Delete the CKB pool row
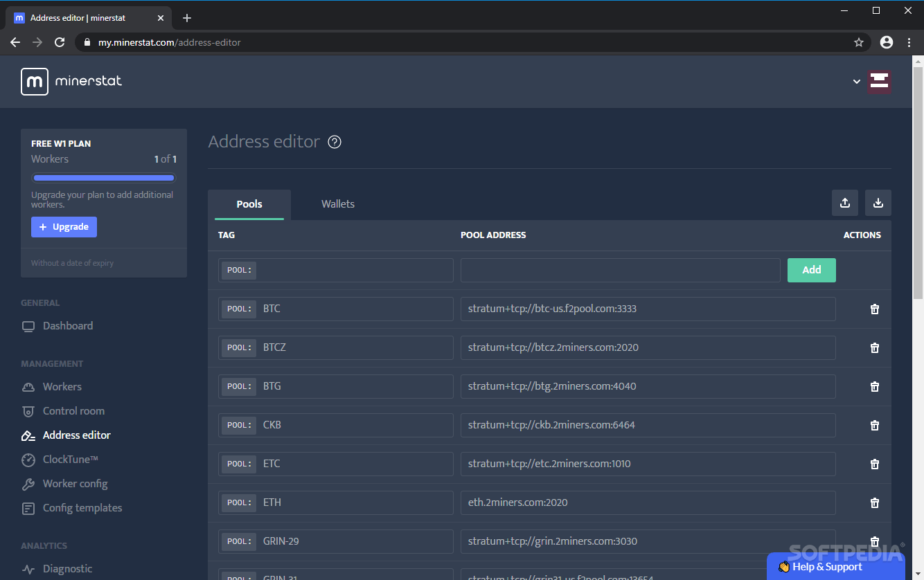924x580 pixels. click(875, 425)
